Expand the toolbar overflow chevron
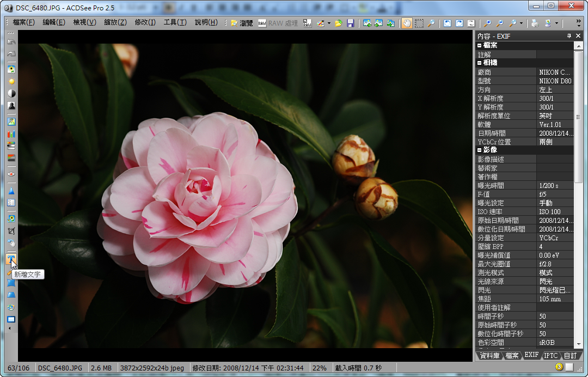 click(x=578, y=23)
